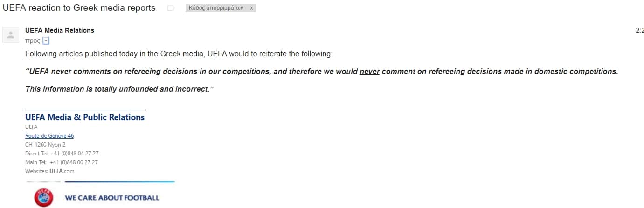644x208 pixels.
Task: Open the UEFA Media Relations sender name
Action: point(60,30)
